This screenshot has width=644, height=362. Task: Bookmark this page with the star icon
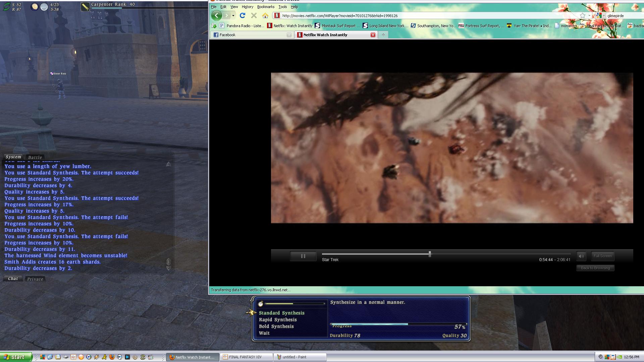pos(583,15)
